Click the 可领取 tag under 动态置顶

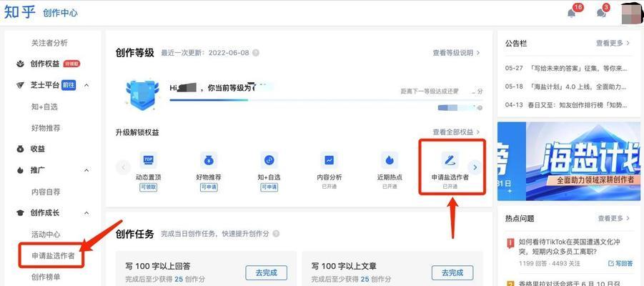click(x=148, y=187)
